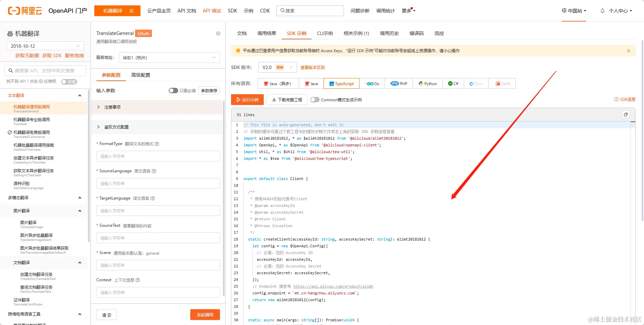Open the 个人中心 dropdown
Viewport: 644px width, 325px height.
(x=620, y=11)
